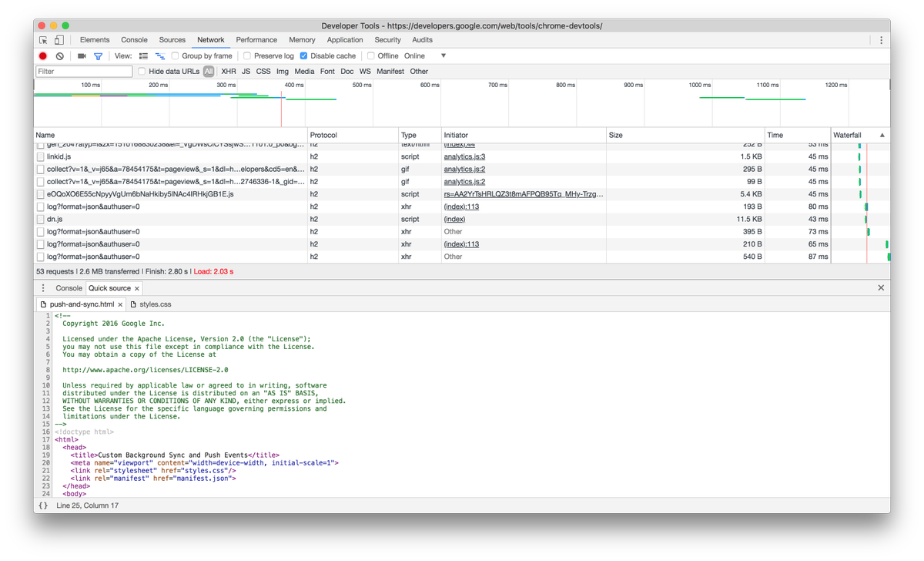The height and width of the screenshot is (561, 924).
Task: Open DevTools three-dot customize menu
Action: [x=881, y=40]
